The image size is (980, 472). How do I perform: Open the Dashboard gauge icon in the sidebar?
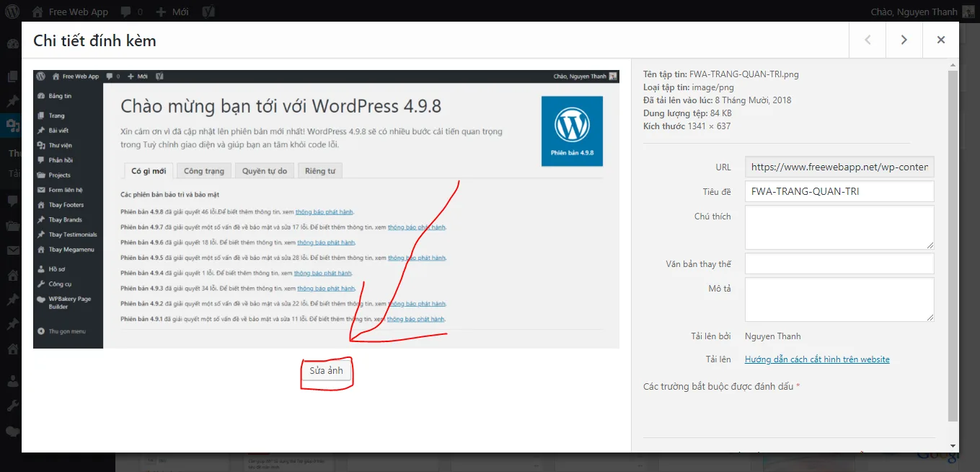coord(12,44)
